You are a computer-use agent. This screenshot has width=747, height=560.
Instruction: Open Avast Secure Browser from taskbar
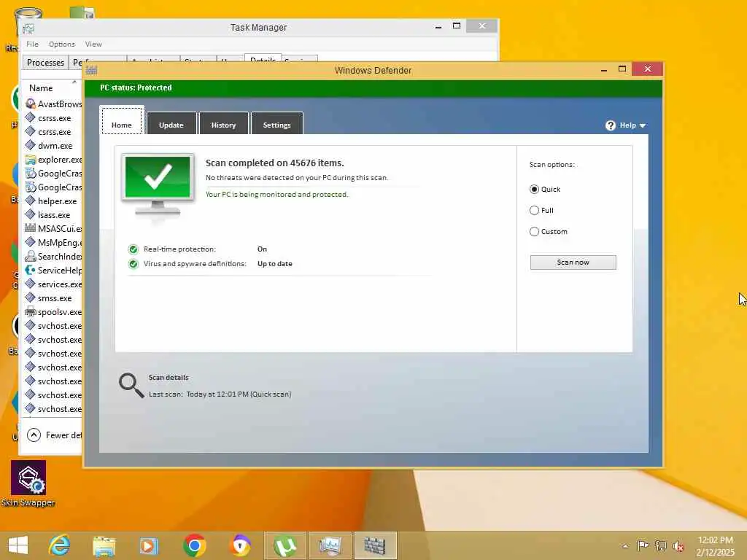tap(240, 545)
